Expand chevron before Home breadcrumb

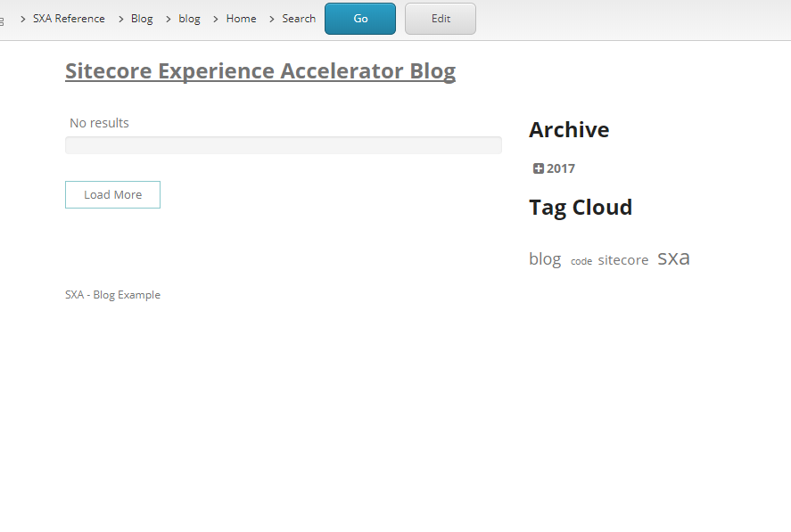tap(216, 20)
